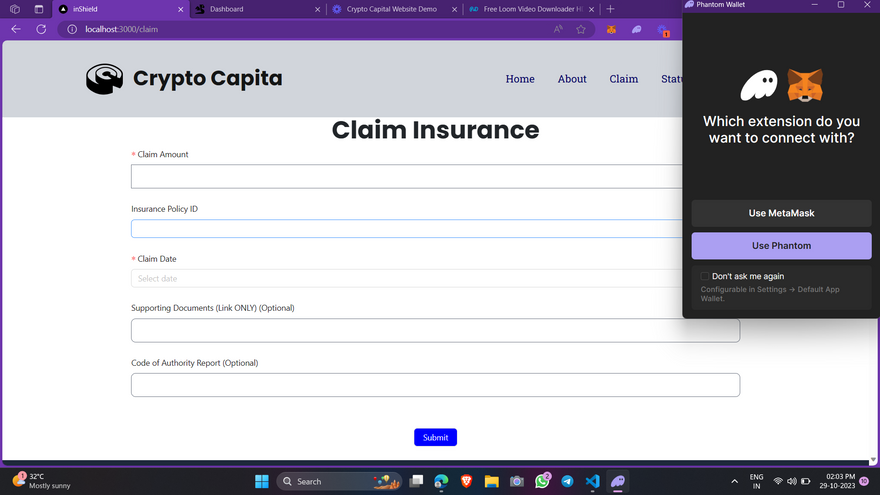Open Brave browser from the taskbar
Image resolution: width=880 pixels, height=495 pixels.
click(x=466, y=481)
